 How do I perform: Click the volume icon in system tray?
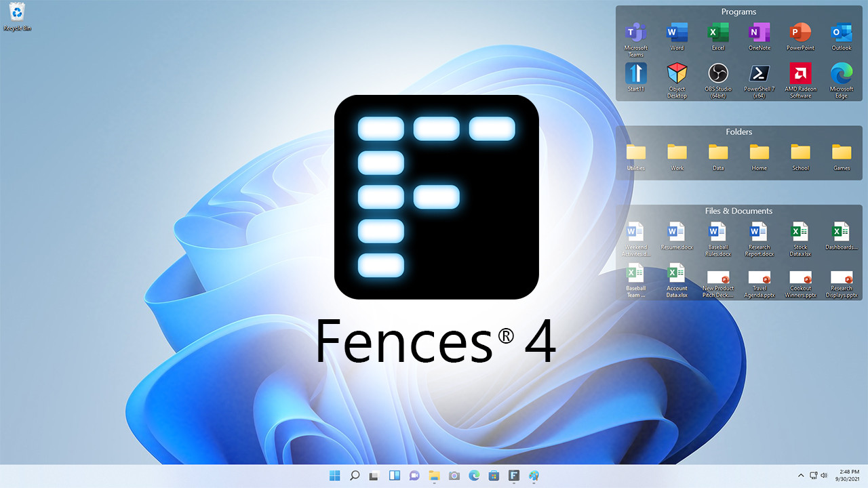coord(824,476)
